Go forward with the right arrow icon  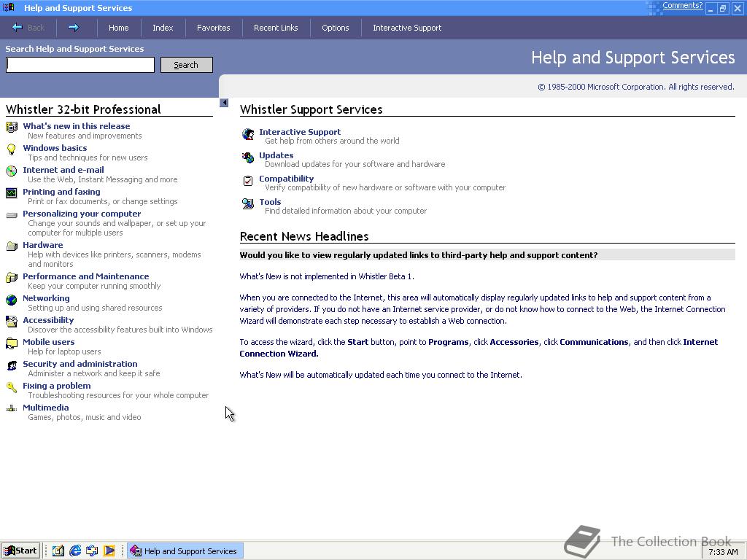pos(74,28)
